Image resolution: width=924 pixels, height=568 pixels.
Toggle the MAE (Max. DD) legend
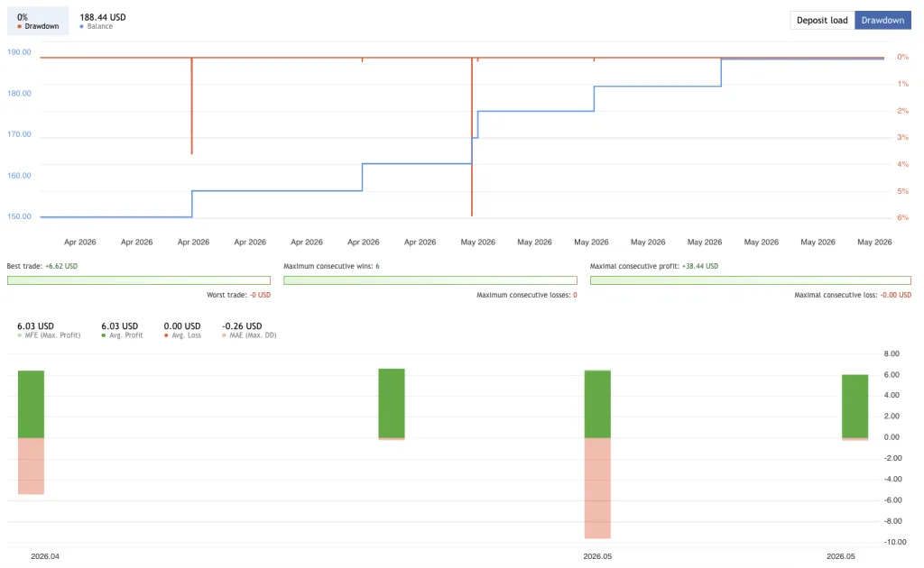point(249,330)
